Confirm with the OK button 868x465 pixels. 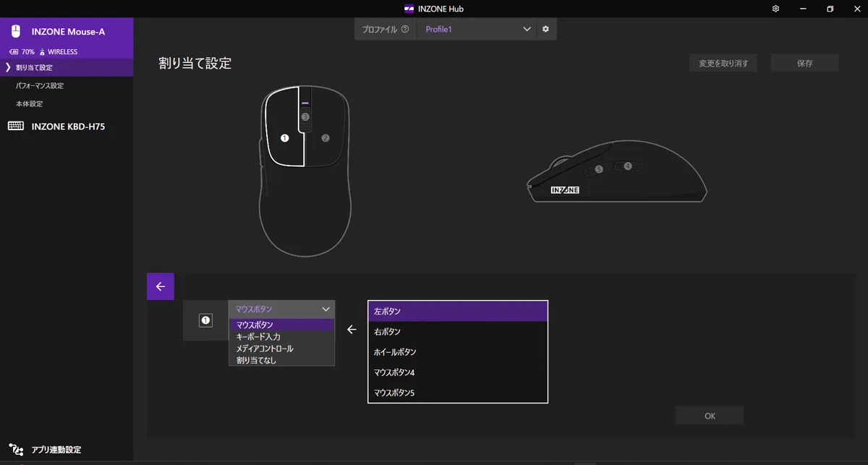point(710,416)
